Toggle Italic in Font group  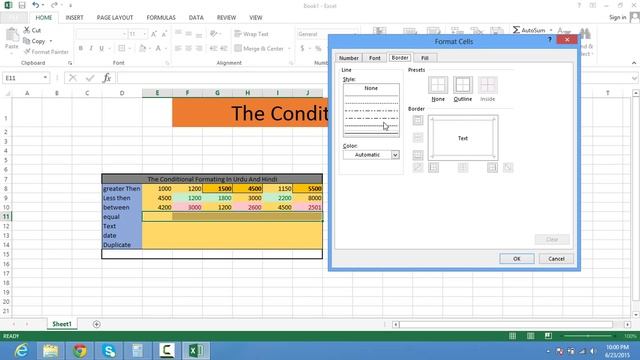tap(91, 49)
